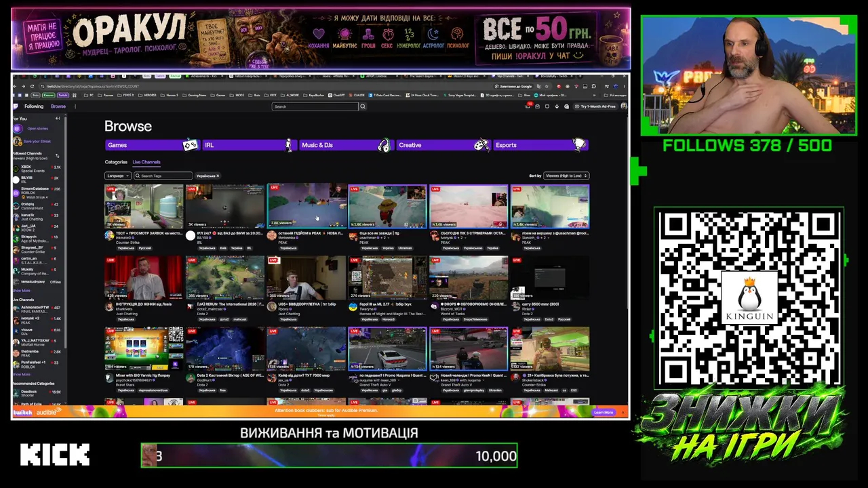This screenshot has height=488, width=868.
Task: Click Show More under followed channels
Action: (x=22, y=291)
